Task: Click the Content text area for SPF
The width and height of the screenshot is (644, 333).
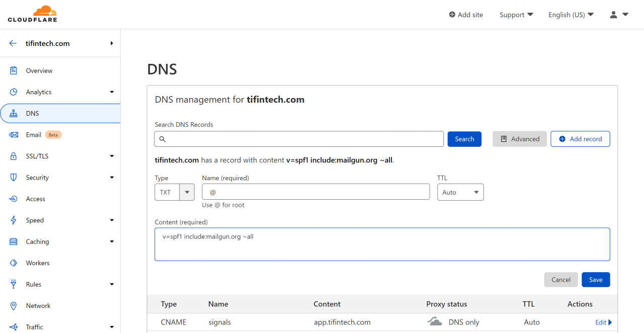Action: (x=382, y=244)
